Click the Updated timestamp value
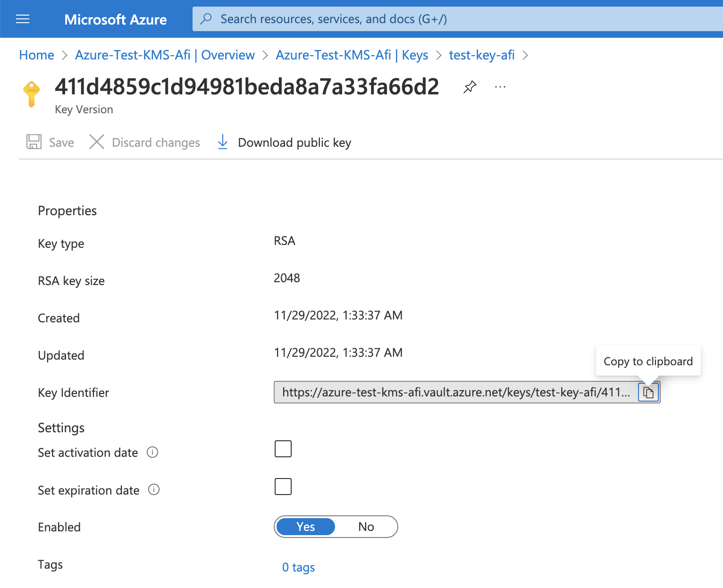723x588 pixels. coord(338,353)
